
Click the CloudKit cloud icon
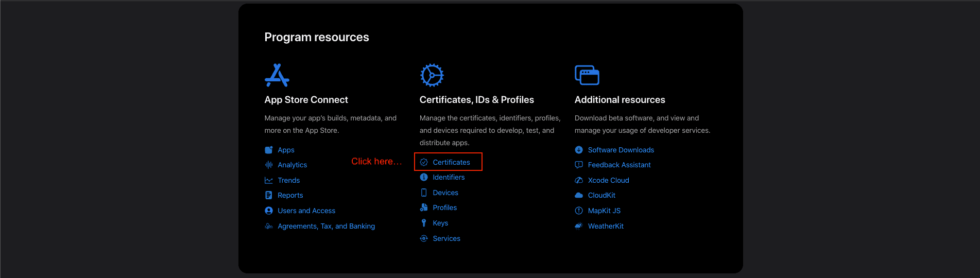click(579, 195)
